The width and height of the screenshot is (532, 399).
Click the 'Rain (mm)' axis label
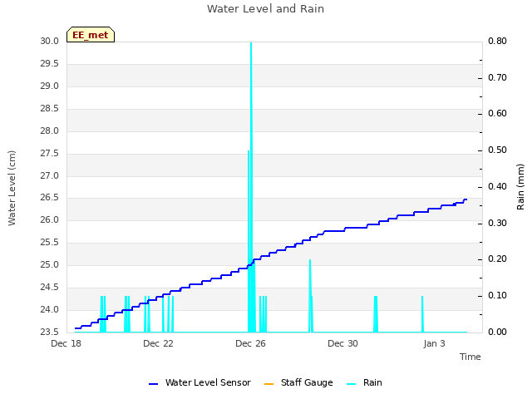(x=520, y=187)
